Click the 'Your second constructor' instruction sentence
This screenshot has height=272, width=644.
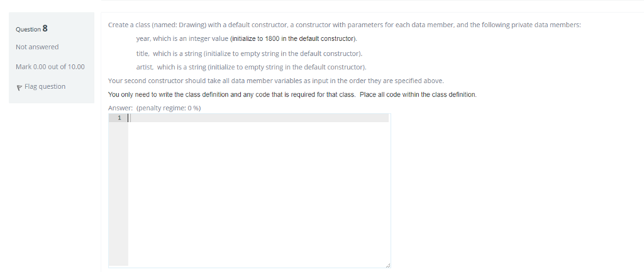[x=276, y=81]
